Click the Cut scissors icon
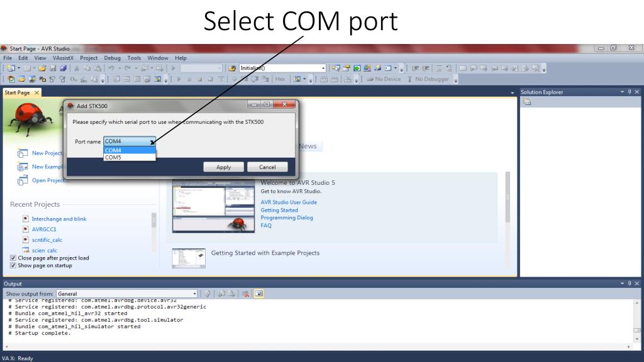The width and height of the screenshot is (644, 362). [76, 68]
